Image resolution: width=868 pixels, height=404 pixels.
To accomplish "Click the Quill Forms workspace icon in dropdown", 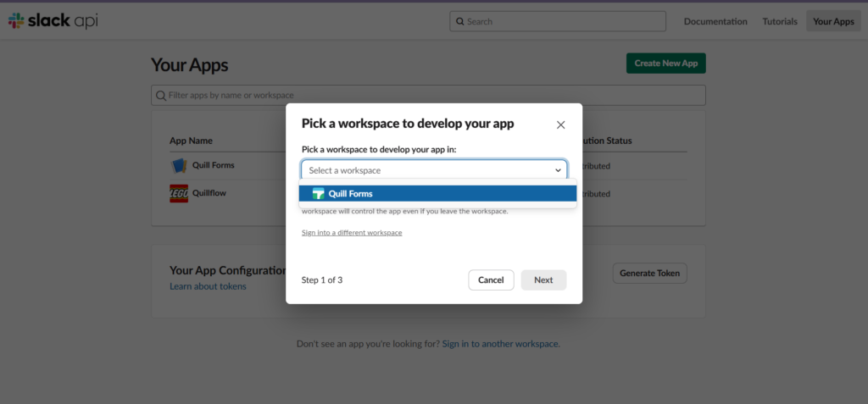I will [319, 194].
